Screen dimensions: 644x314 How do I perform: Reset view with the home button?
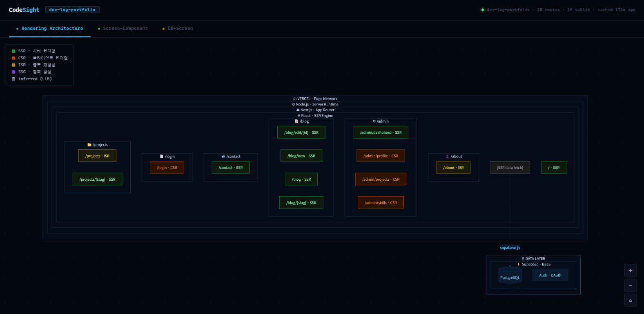631,300
